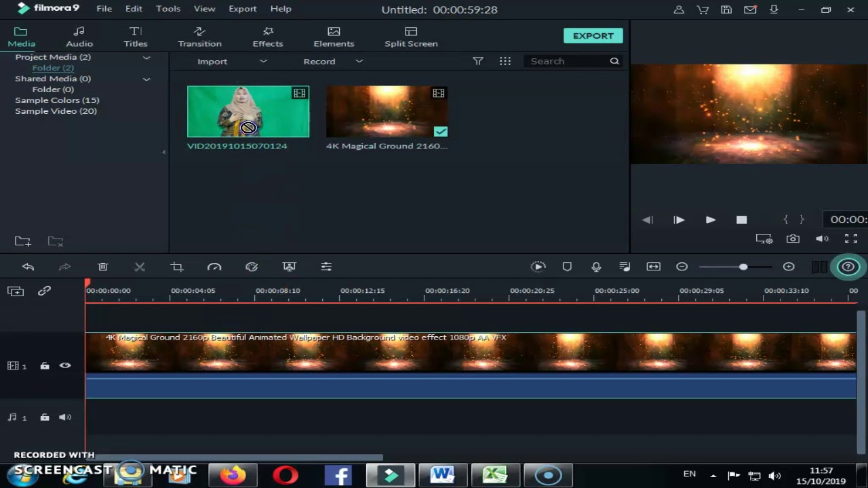Collapse the Shared Media tree section

pos(146,79)
